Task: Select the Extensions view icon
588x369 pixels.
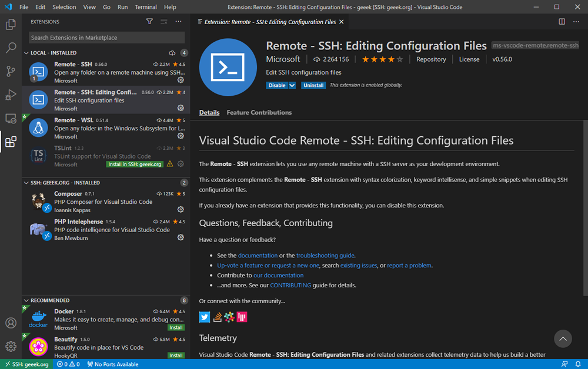Action: pyautogui.click(x=11, y=142)
